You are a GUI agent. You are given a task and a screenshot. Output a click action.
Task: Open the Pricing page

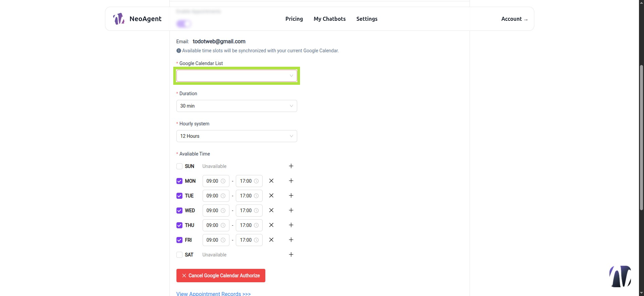[294, 19]
